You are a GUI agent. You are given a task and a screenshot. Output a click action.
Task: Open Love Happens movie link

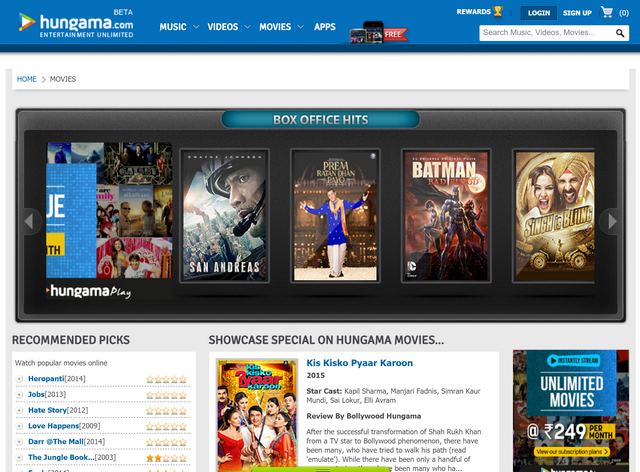tap(53, 426)
